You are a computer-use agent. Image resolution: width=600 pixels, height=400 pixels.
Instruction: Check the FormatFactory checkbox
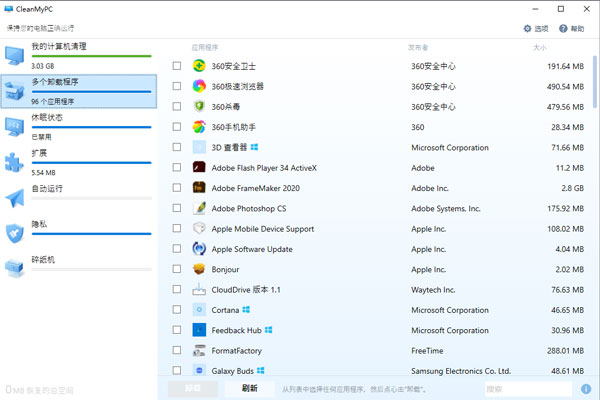(x=177, y=350)
